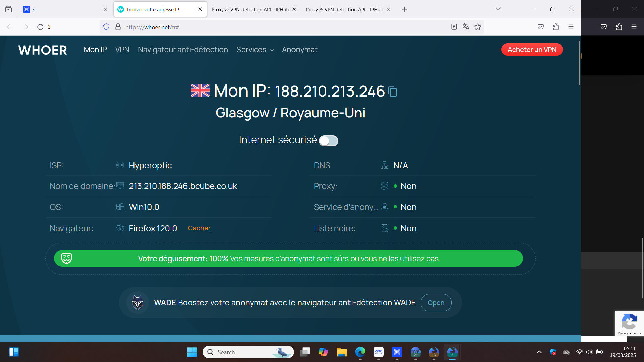644x362 pixels.
Task: Open the Wi-Fi network tray icon
Action: click(x=579, y=352)
